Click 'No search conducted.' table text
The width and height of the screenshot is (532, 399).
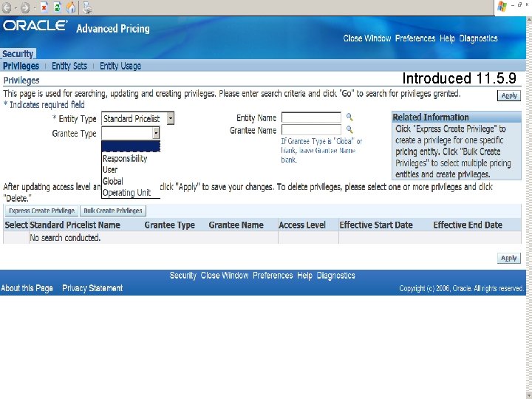[x=65, y=237]
